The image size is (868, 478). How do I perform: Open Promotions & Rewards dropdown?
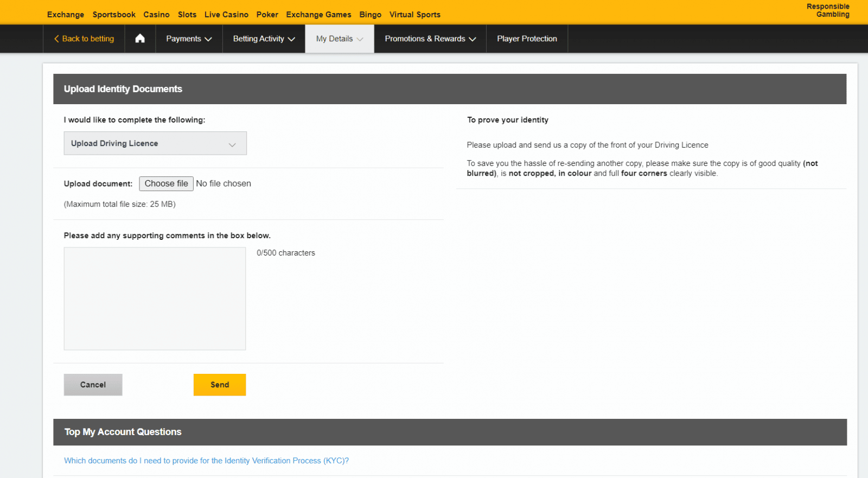430,39
